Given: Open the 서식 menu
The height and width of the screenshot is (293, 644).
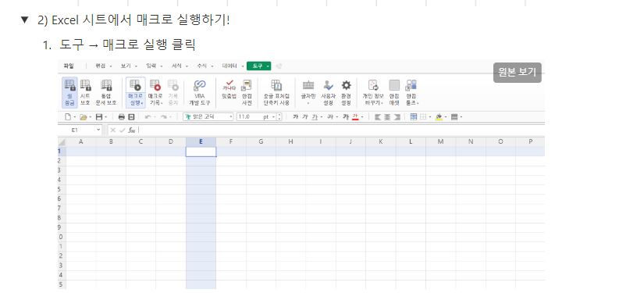Looking at the screenshot, I should point(176,66).
